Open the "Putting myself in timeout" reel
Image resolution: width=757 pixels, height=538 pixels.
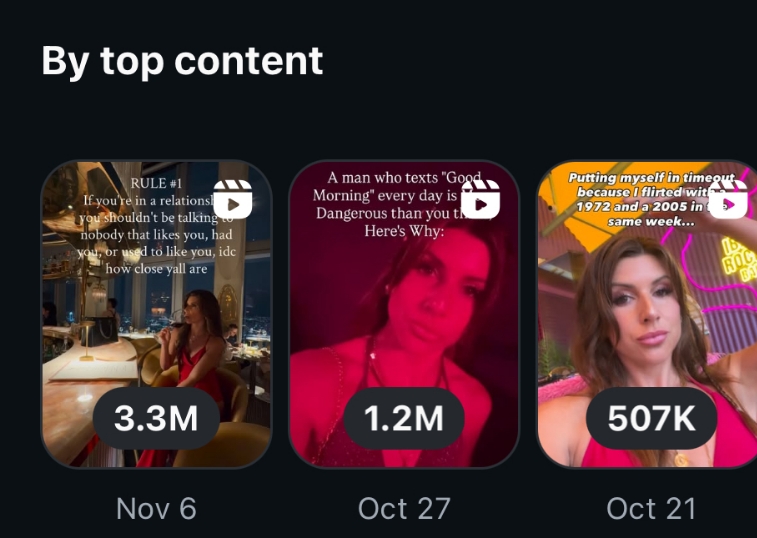coord(647,314)
